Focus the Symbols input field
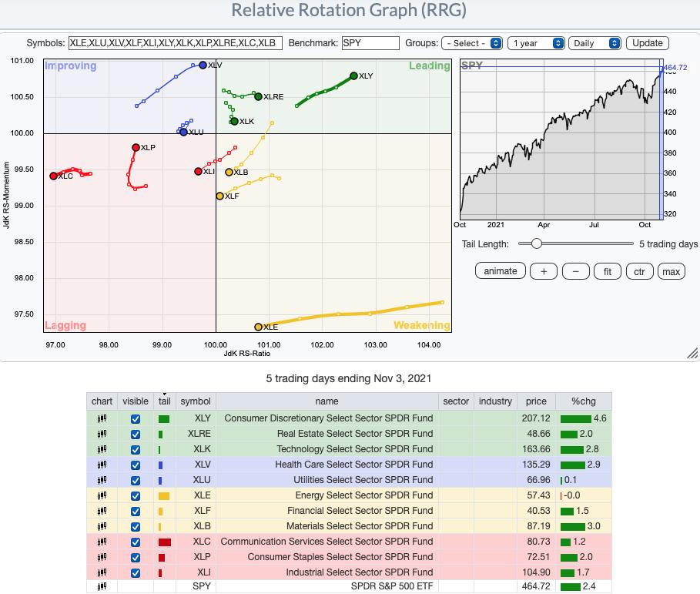 click(176, 43)
